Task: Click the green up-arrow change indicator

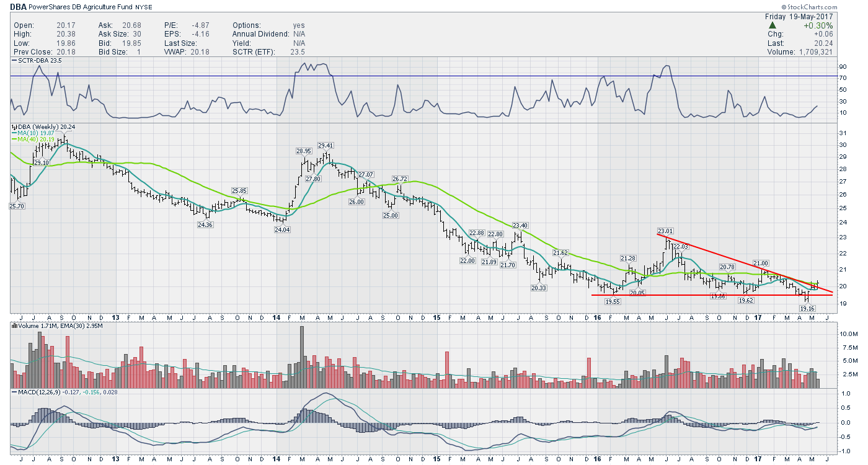Action: tap(771, 25)
